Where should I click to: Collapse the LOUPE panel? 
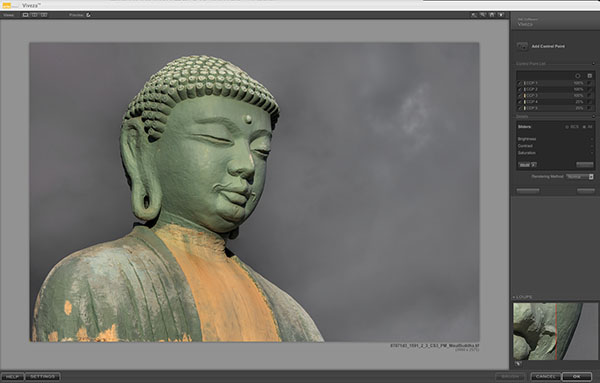(x=514, y=297)
